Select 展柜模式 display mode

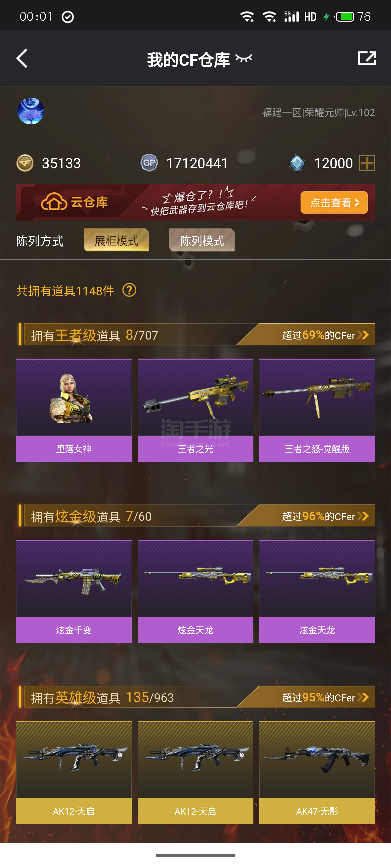[116, 240]
